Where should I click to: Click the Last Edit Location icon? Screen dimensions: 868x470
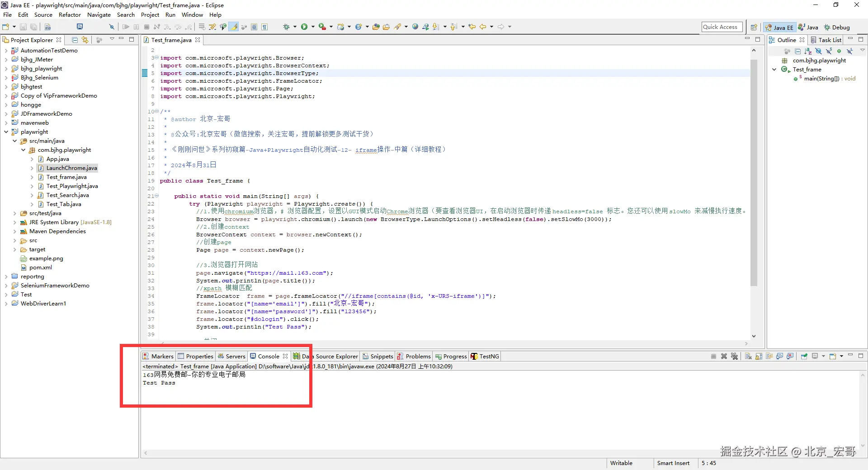[x=472, y=27]
